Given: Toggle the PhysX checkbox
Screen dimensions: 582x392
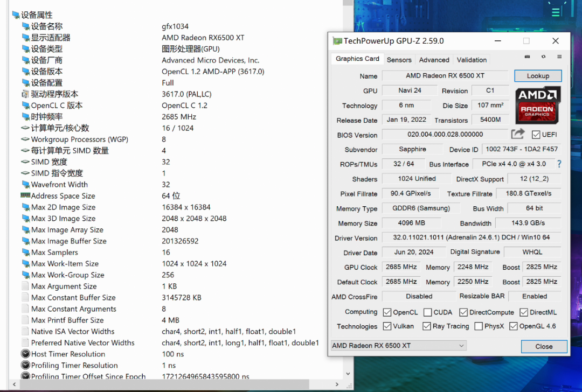Looking at the screenshot, I should coord(479,326).
